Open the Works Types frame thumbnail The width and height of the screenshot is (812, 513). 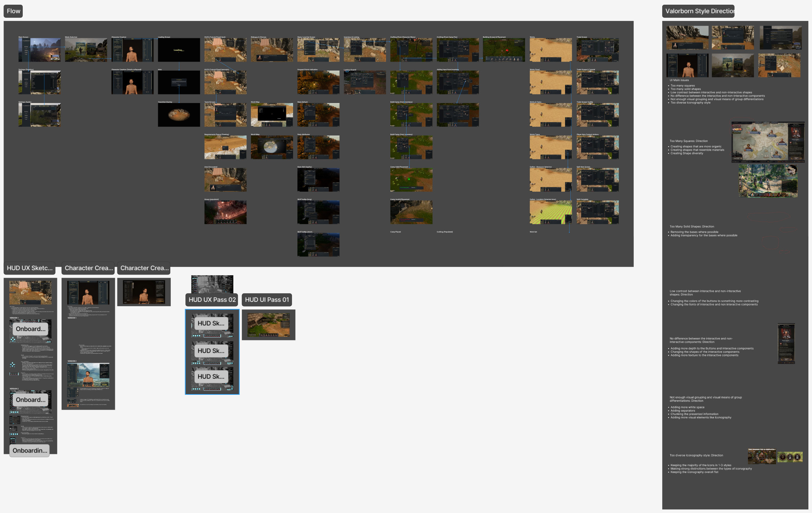click(x=551, y=147)
